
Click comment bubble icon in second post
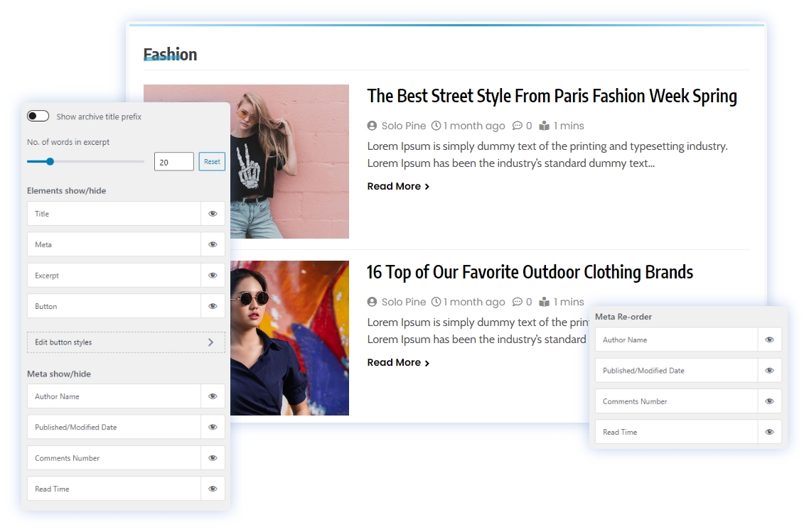click(517, 302)
